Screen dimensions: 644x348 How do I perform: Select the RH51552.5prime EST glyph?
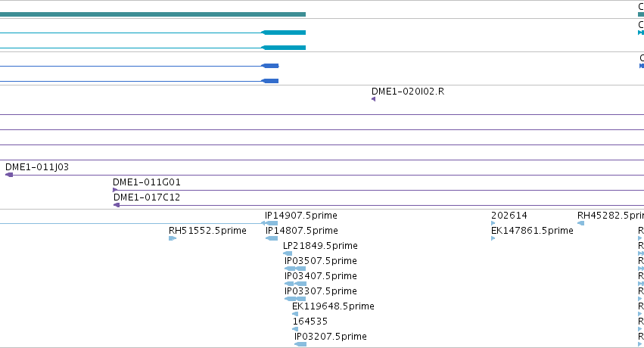173,238
